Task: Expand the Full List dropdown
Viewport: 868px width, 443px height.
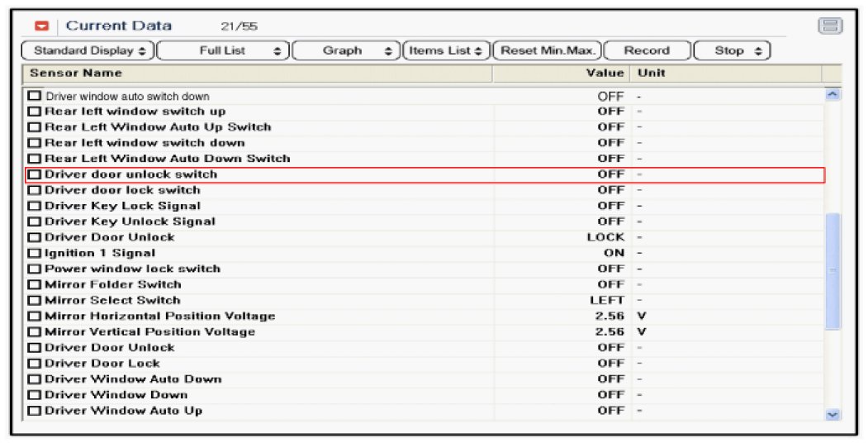Action: pyautogui.click(x=223, y=50)
